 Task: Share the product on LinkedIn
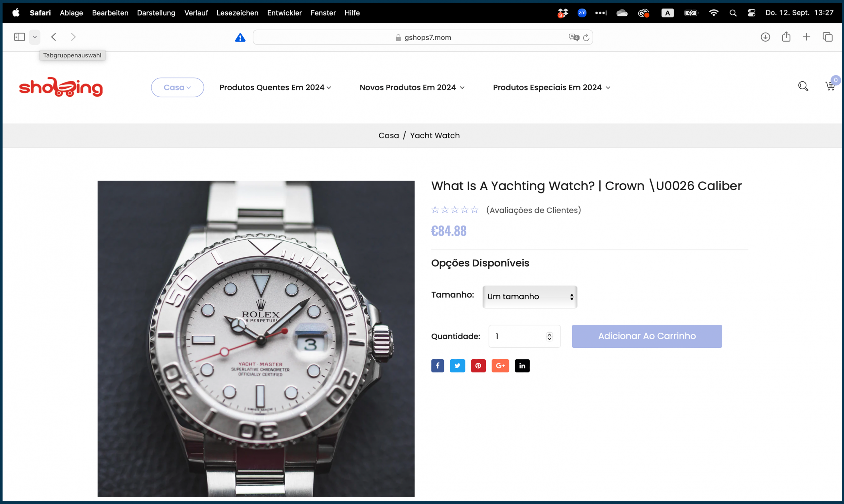522,366
